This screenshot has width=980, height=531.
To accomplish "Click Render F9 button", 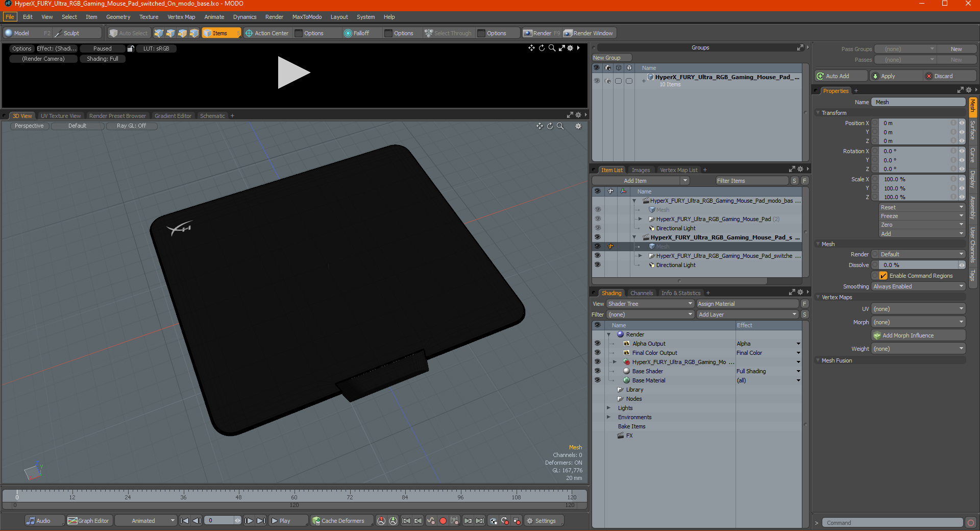I will 542,33.
